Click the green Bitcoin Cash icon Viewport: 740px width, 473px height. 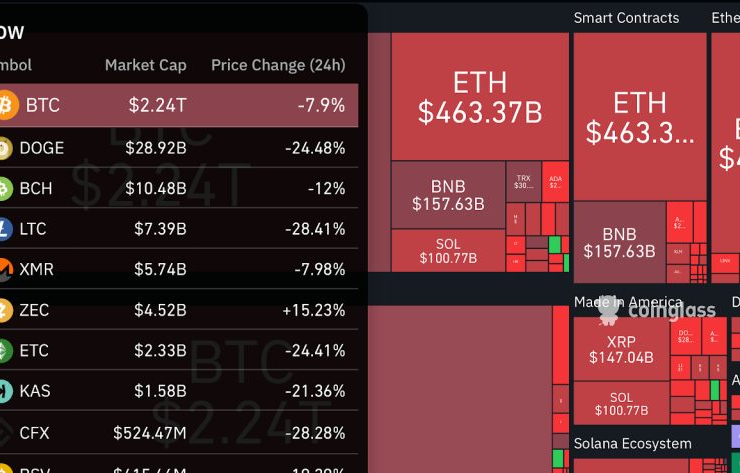pyautogui.click(x=4, y=188)
